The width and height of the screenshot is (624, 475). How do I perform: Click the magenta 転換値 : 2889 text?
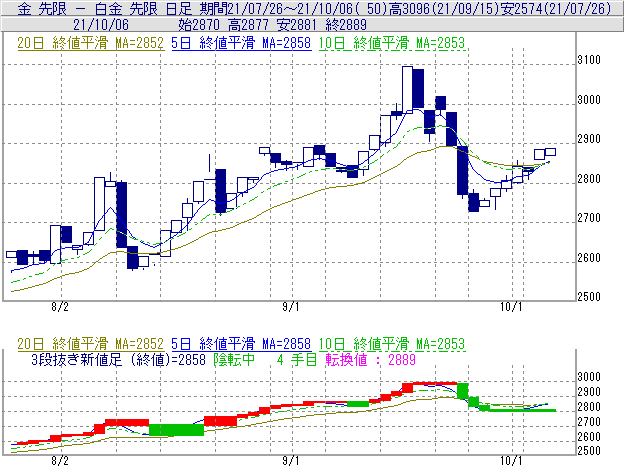(x=347, y=357)
